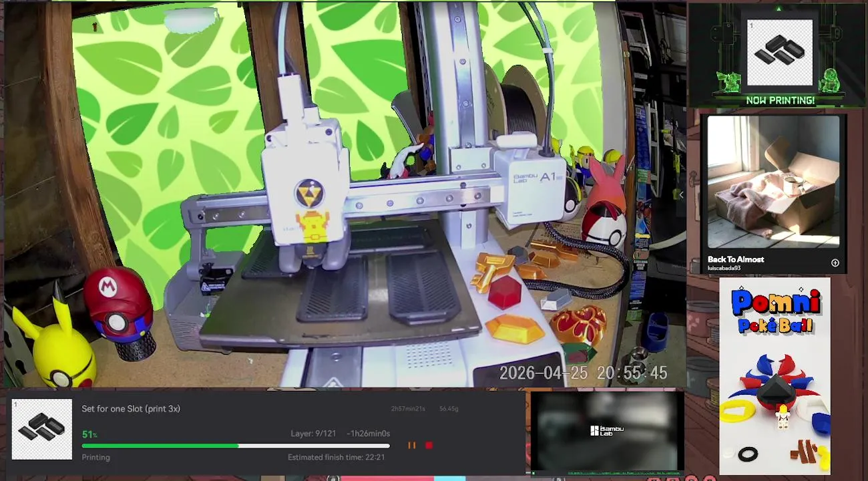868x481 pixels.
Task: Click the 'Layer: 9/121' readout
Action: pos(313,434)
